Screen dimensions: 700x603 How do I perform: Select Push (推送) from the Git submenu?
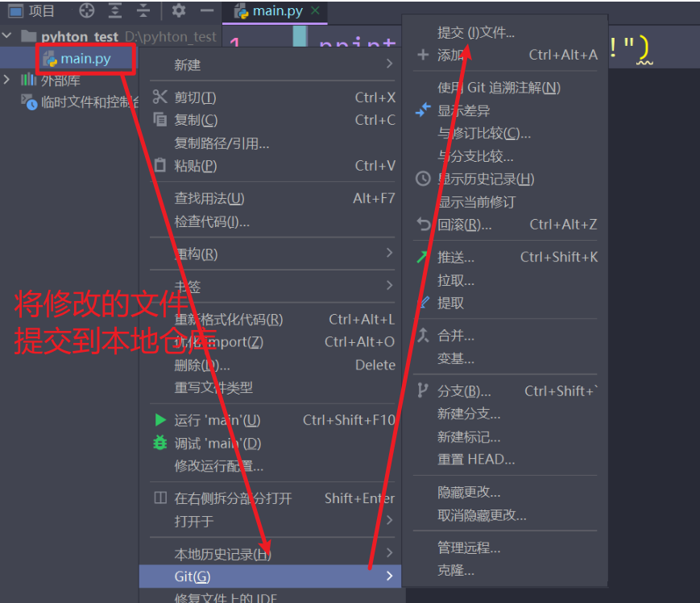click(456, 258)
